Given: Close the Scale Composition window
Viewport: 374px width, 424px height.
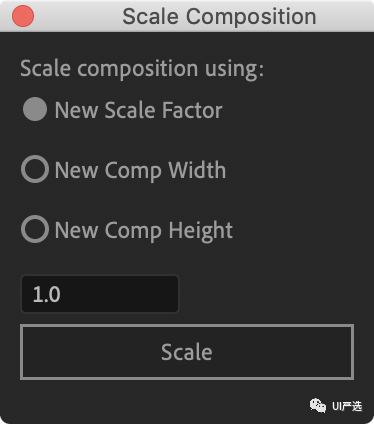Looking at the screenshot, I should pyautogui.click(x=23, y=16).
